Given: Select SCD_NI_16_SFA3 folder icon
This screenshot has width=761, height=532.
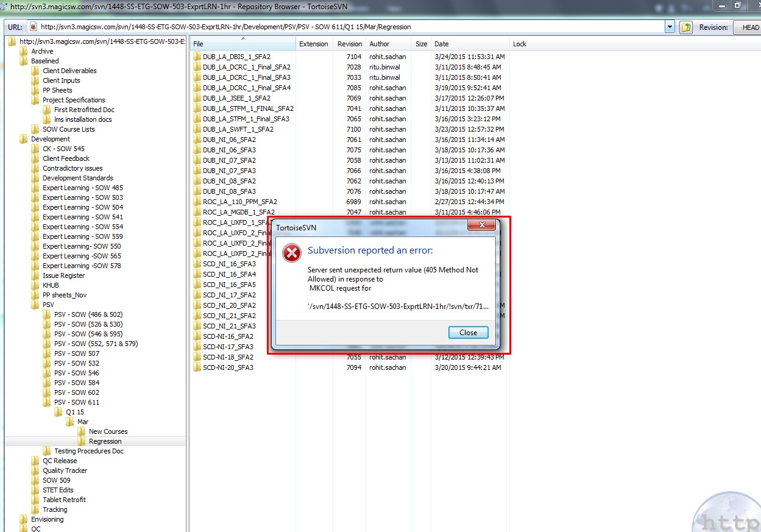Looking at the screenshot, I should [197, 264].
